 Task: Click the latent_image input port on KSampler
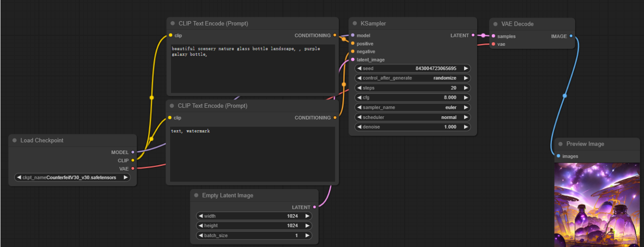(353, 60)
